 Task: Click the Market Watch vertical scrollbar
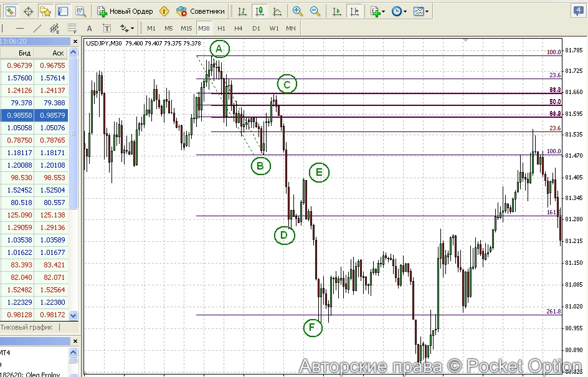tap(73, 187)
